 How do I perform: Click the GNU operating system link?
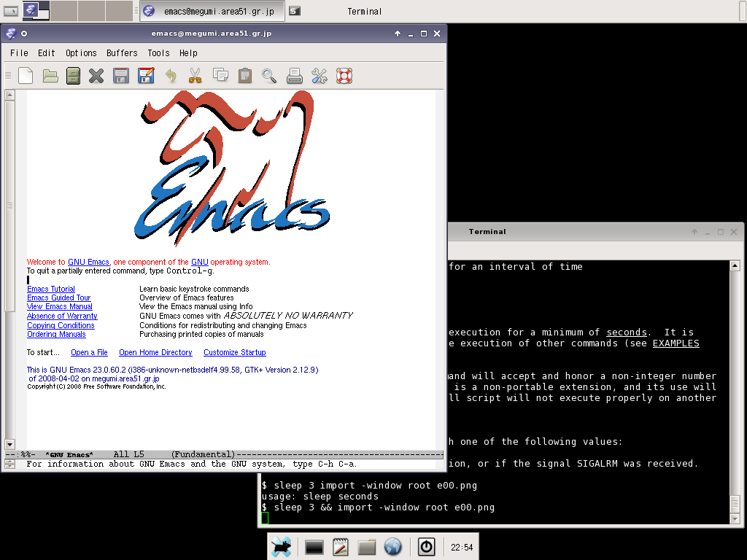(x=200, y=262)
